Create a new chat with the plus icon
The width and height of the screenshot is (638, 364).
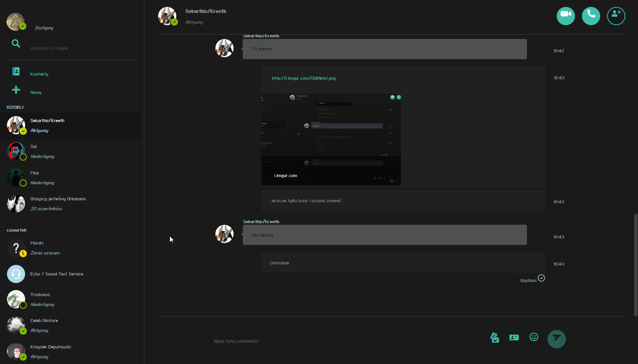pyautogui.click(x=16, y=90)
